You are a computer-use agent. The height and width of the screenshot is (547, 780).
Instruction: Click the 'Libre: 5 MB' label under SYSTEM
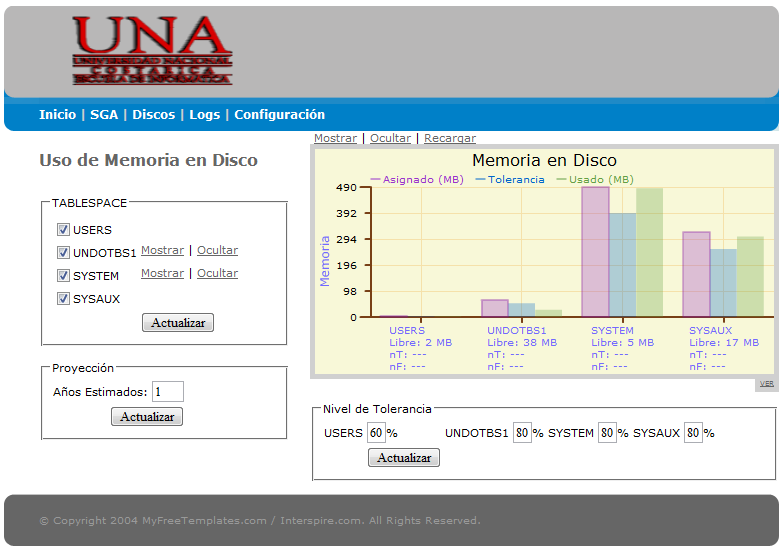[623, 343]
